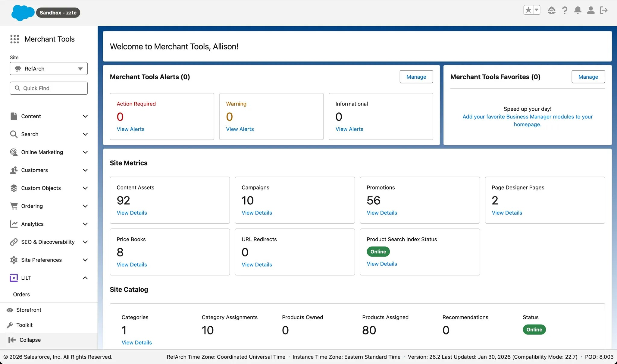Click the log out icon

pyautogui.click(x=604, y=10)
